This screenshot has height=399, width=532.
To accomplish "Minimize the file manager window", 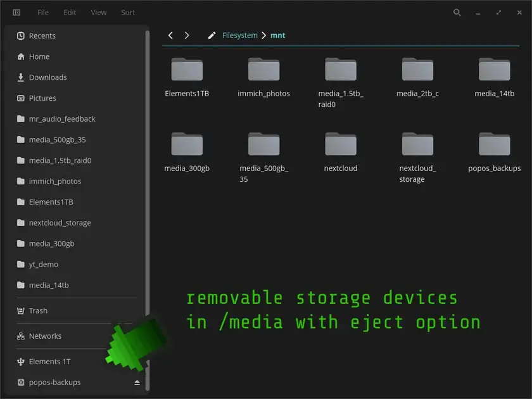I will tap(478, 13).
